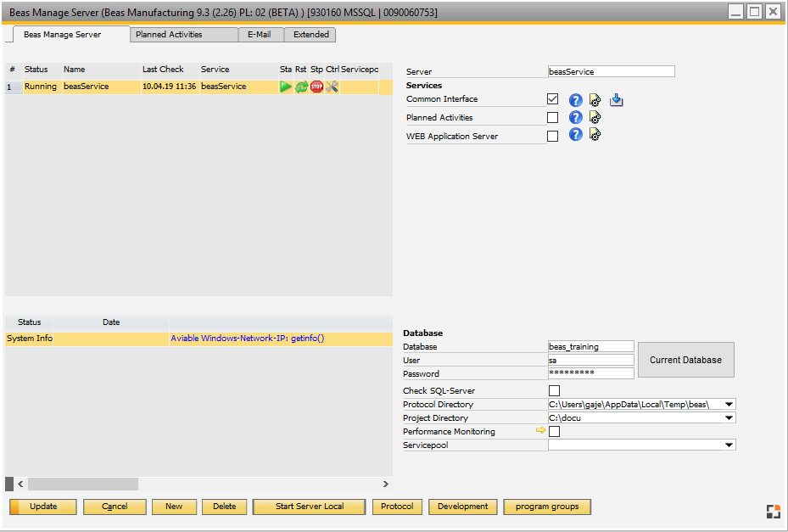Enable the Check SQL-Server checkbox

coord(554,390)
